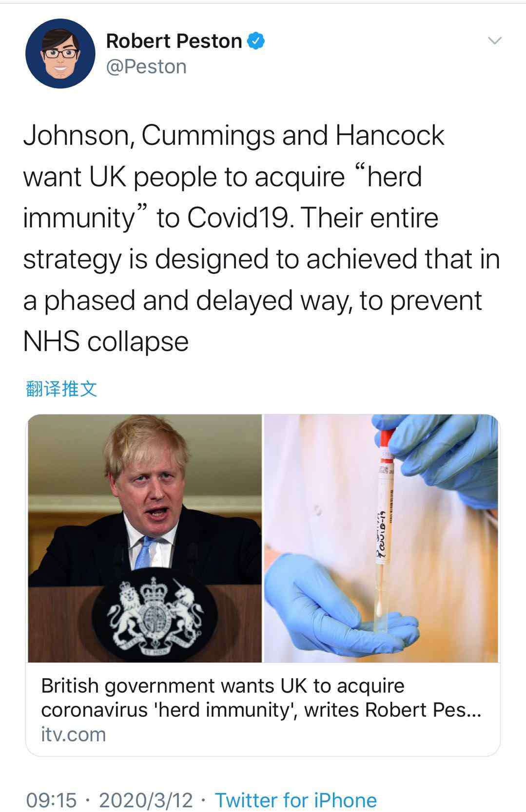Viewport: 526px width, 812px height.
Task: Open the link card description area
Action: pos(263,709)
